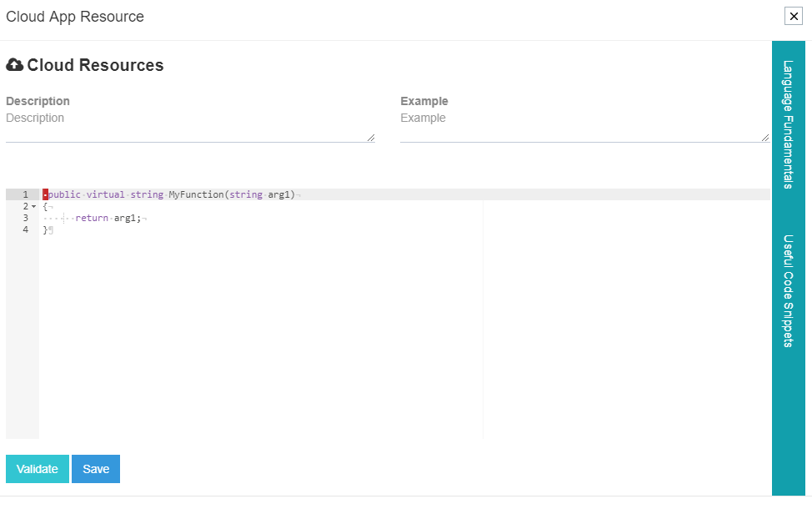
Task: Open the Useful Code Snippets side tab
Action: point(787,290)
